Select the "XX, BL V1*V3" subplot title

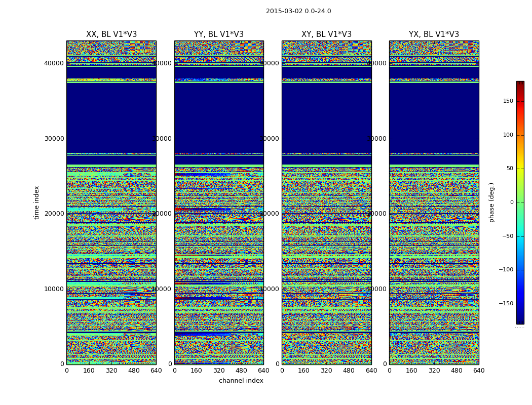click(x=111, y=34)
